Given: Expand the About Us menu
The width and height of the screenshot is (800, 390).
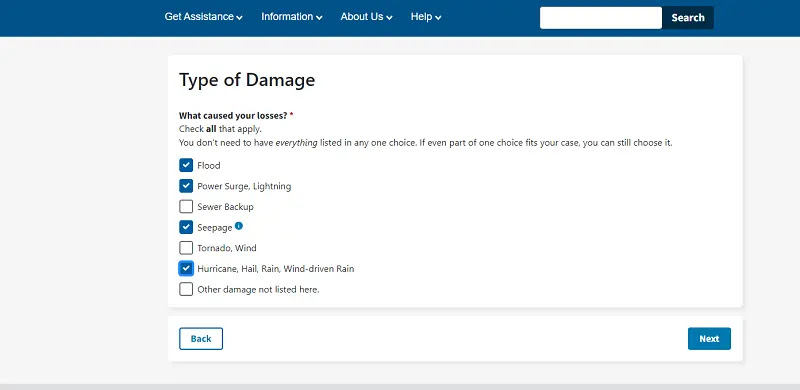Looking at the screenshot, I should [x=366, y=17].
